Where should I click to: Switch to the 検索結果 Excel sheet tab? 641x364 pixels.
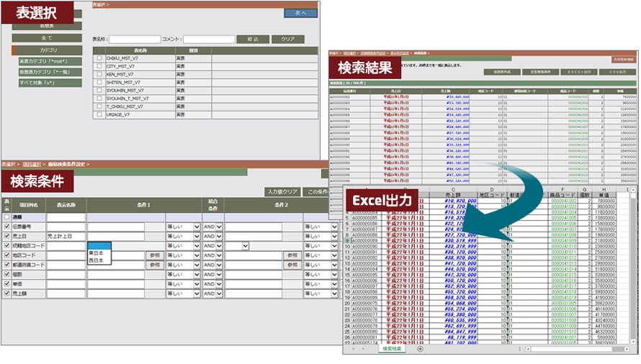pyautogui.click(x=391, y=349)
